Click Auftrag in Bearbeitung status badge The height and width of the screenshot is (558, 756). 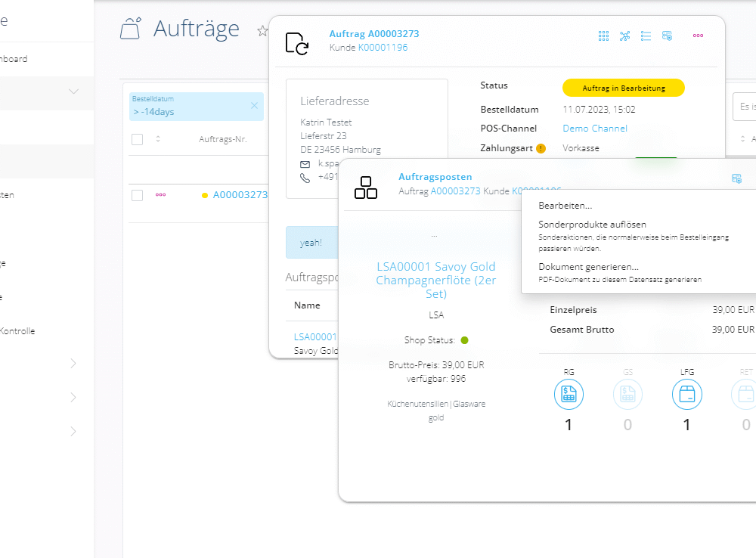pyautogui.click(x=624, y=88)
